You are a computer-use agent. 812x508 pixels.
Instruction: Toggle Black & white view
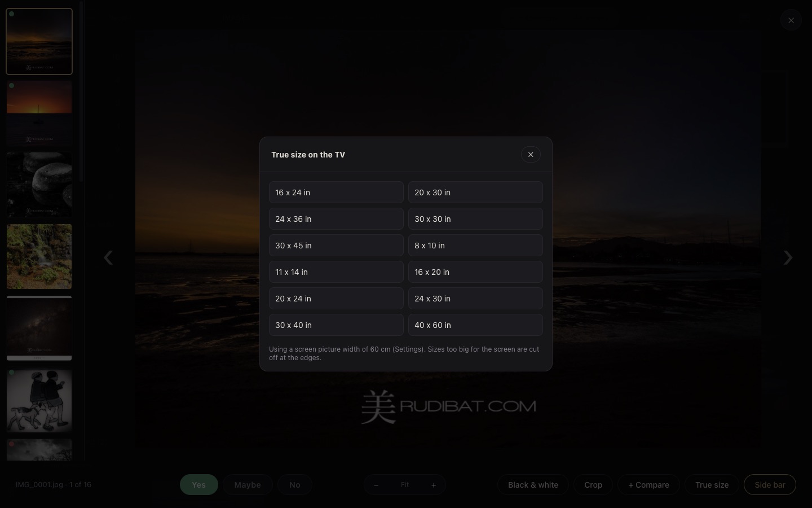point(533,485)
